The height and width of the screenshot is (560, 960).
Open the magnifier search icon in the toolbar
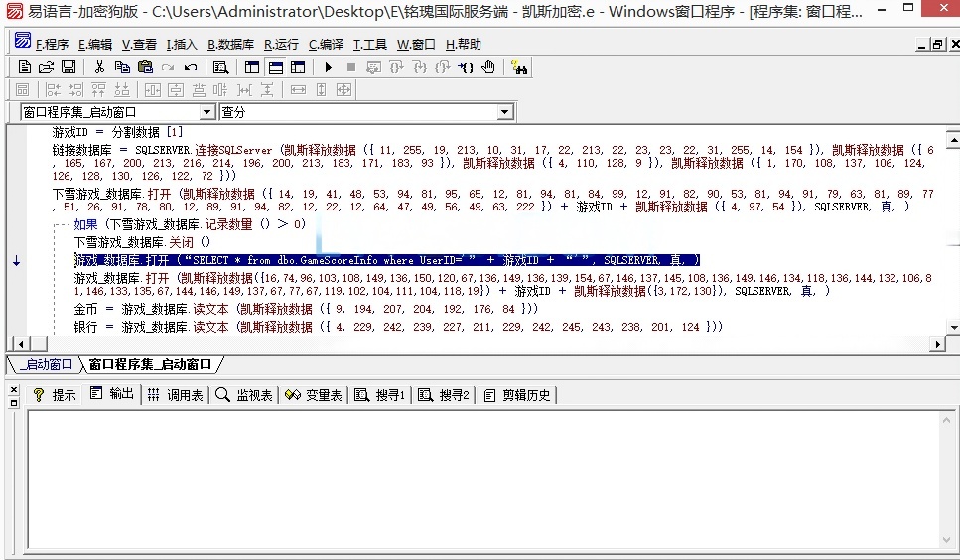(220, 68)
